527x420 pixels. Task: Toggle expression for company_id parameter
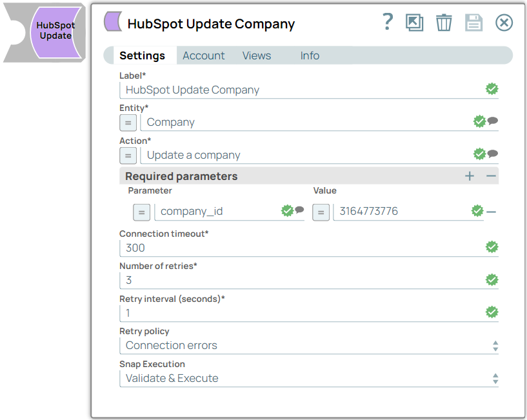click(x=141, y=212)
